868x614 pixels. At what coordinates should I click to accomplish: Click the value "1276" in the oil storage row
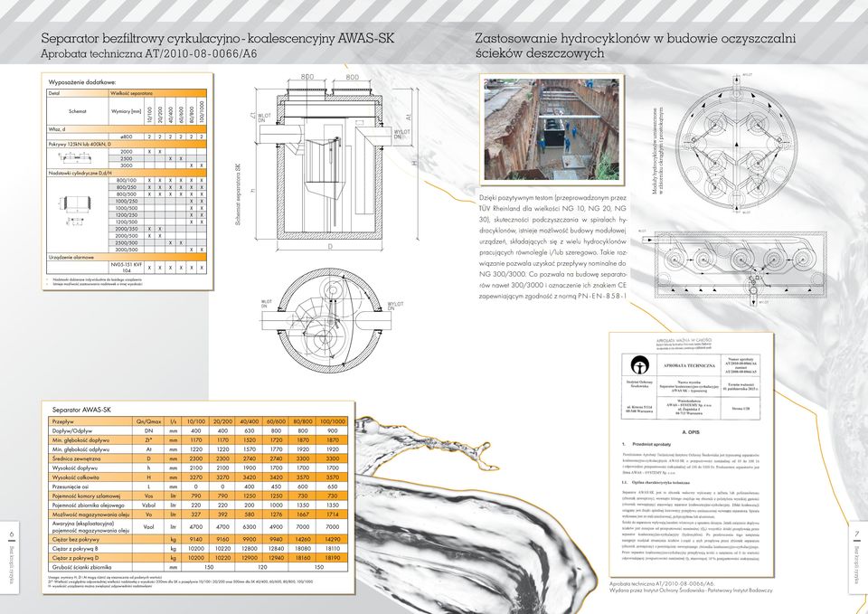pos(277,515)
